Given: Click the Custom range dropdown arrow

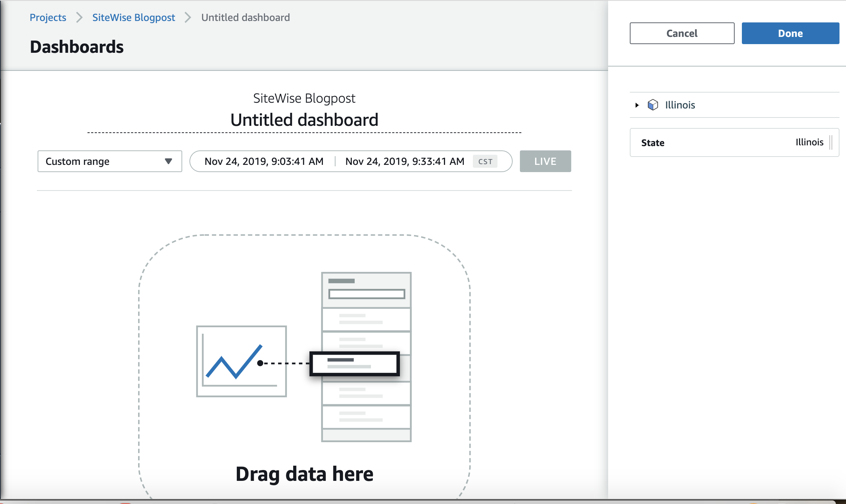Looking at the screenshot, I should (168, 161).
